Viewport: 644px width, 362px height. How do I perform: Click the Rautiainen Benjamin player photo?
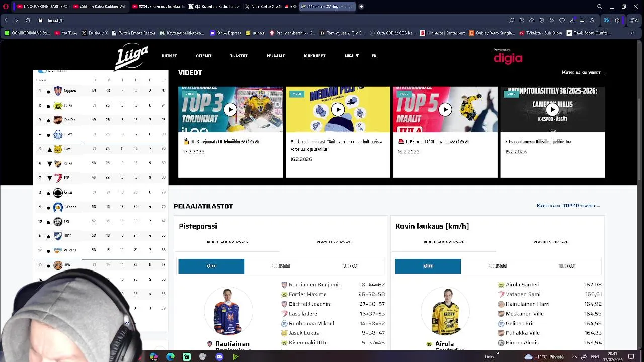coord(228,312)
